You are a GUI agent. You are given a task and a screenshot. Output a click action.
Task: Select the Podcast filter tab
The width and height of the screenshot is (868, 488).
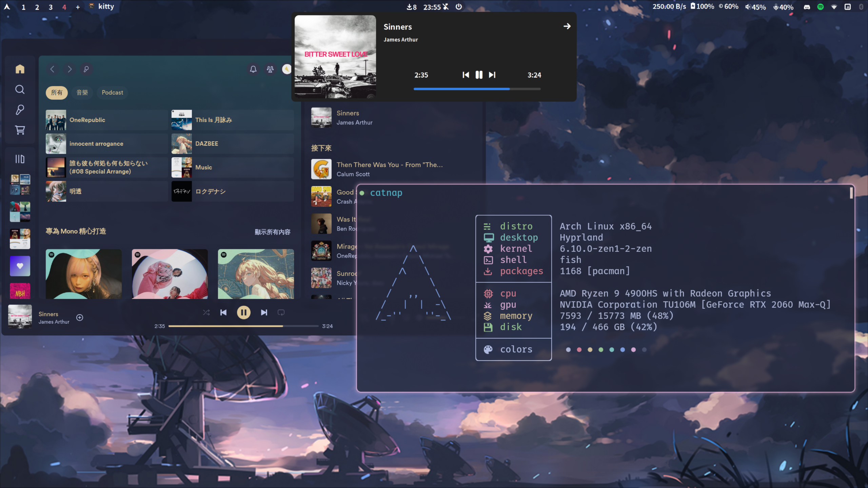pos(112,93)
